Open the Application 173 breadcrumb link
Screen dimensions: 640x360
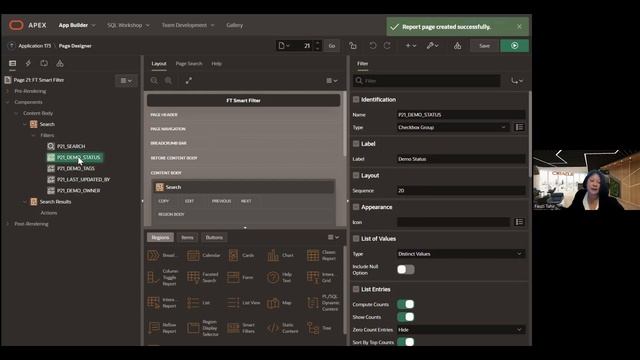coord(35,46)
